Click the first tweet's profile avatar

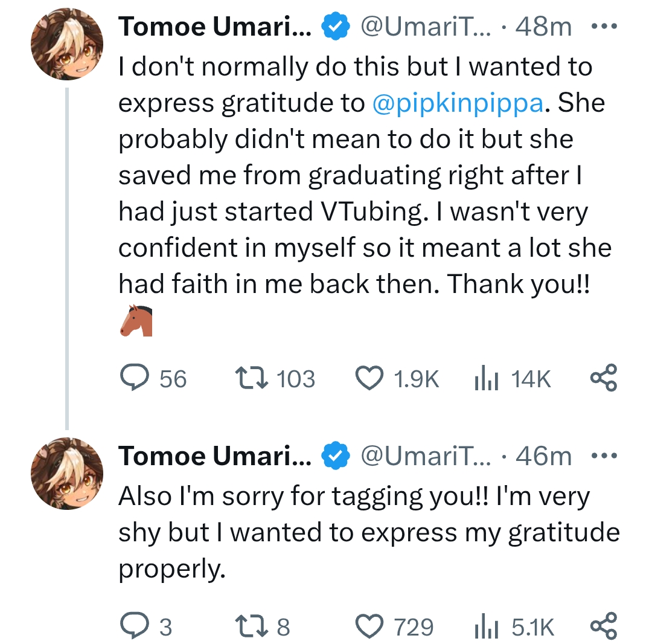click(x=67, y=45)
